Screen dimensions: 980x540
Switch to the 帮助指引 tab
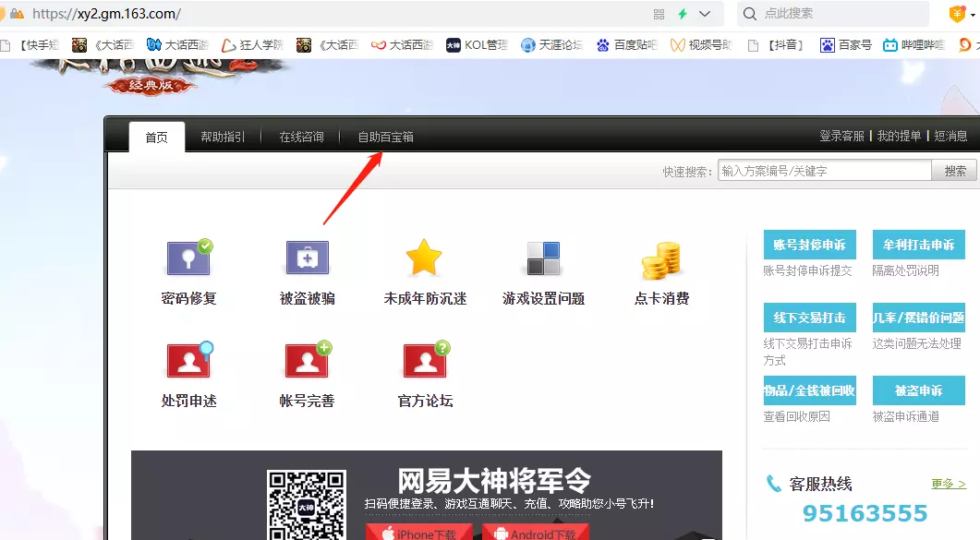point(223,137)
